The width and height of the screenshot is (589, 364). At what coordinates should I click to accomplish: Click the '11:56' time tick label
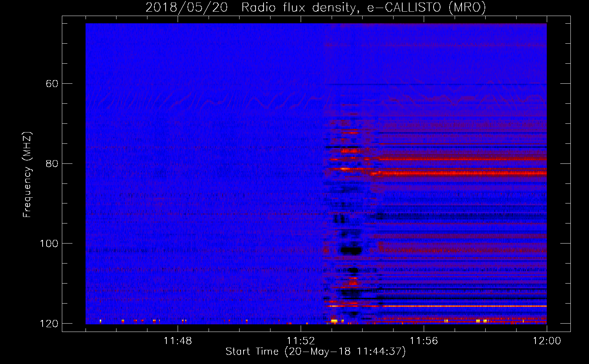[x=424, y=341]
